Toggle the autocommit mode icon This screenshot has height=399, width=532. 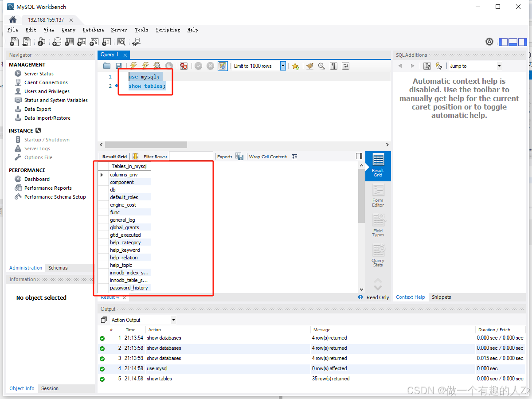click(x=223, y=66)
